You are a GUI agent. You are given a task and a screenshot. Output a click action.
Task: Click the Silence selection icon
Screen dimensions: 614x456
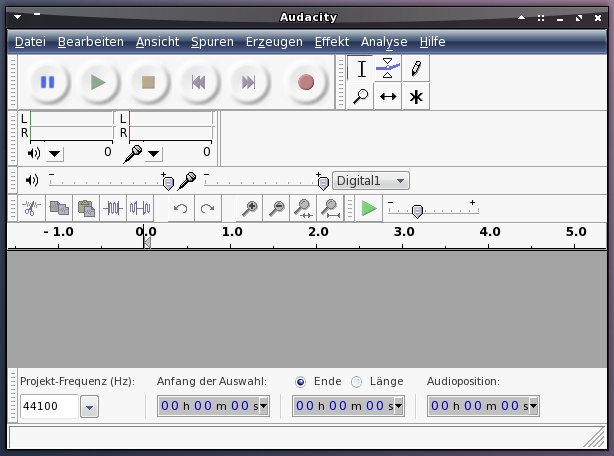(140, 208)
